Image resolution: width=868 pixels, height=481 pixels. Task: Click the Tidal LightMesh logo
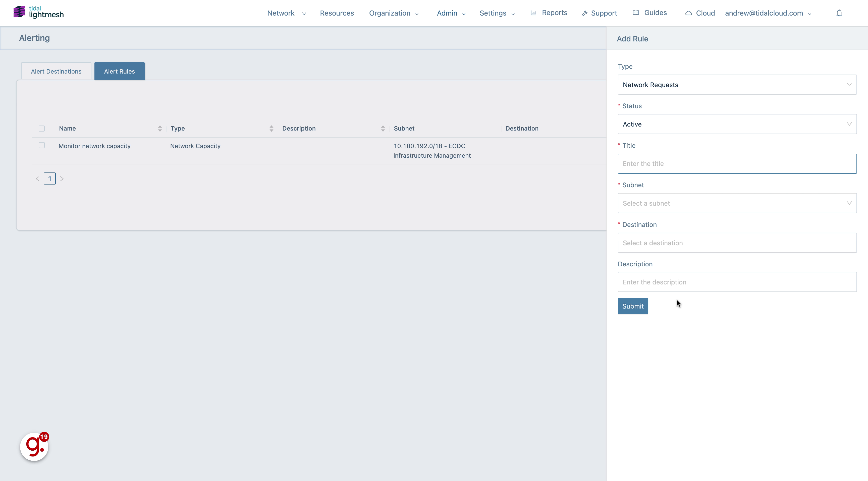(38, 13)
